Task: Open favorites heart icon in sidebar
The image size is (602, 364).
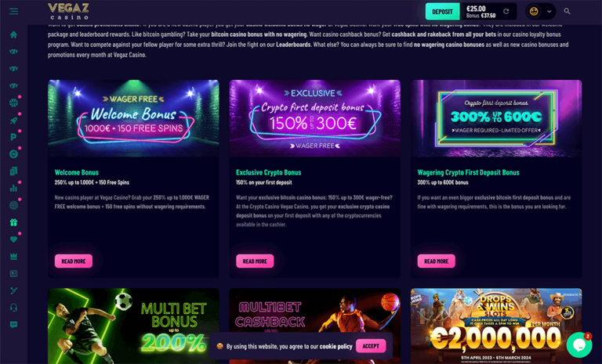Action: (13, 240)
